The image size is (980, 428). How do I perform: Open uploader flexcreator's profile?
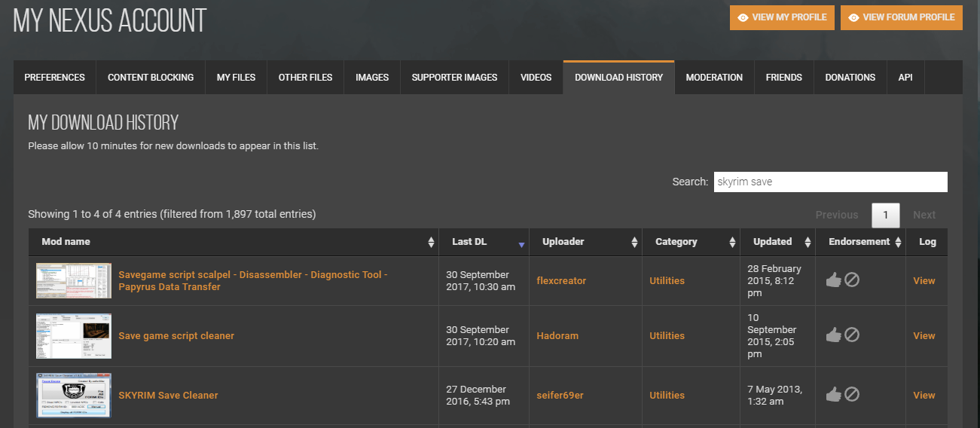(x=561, y=280)
